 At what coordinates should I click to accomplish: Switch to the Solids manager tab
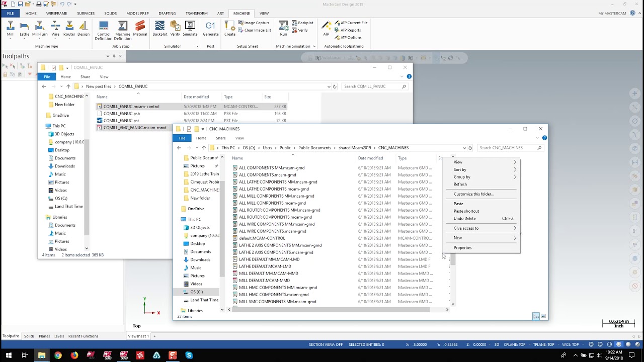29,336
